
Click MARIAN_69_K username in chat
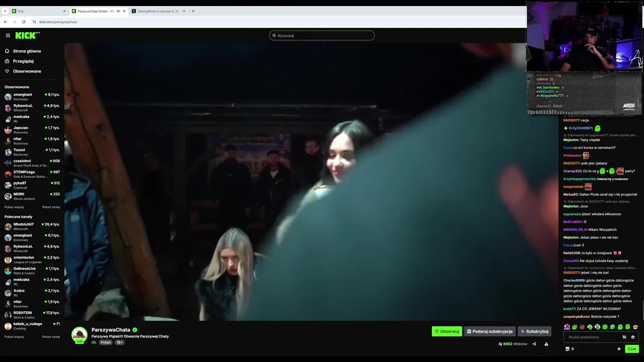tap(575, 229)
